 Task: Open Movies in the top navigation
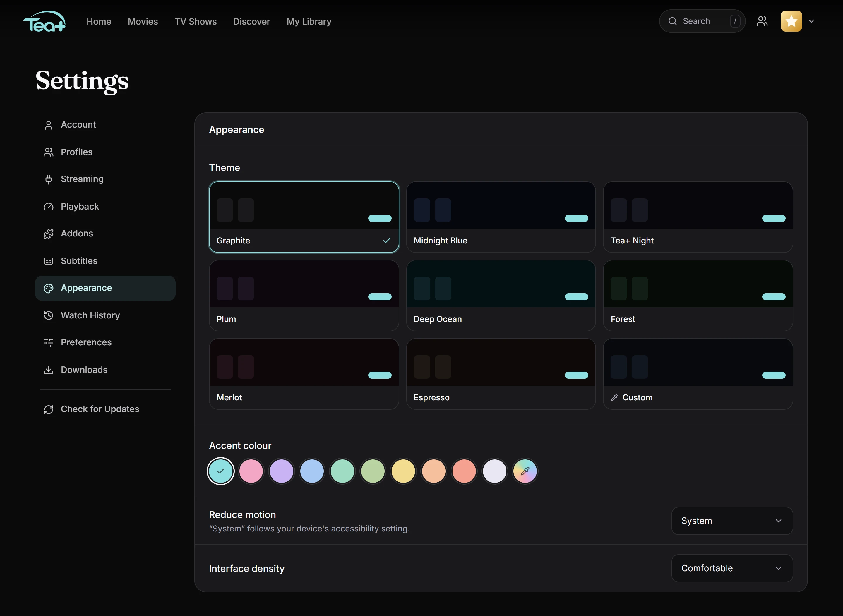[143, 22]
